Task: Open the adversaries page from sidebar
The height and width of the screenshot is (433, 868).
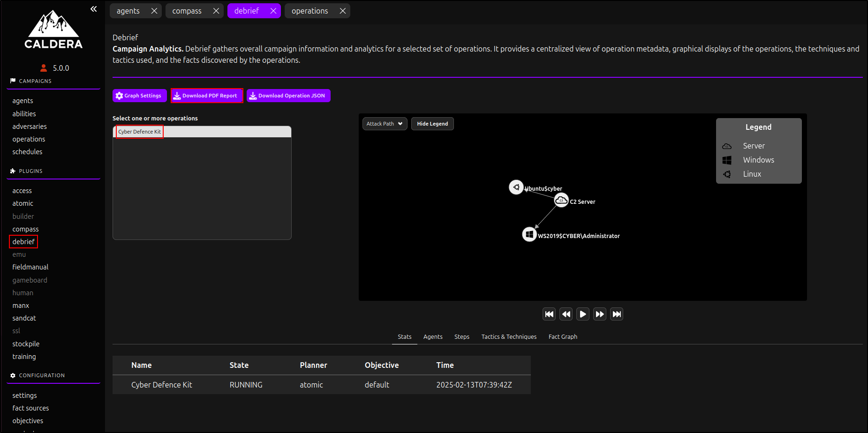Action: [30, 127]
